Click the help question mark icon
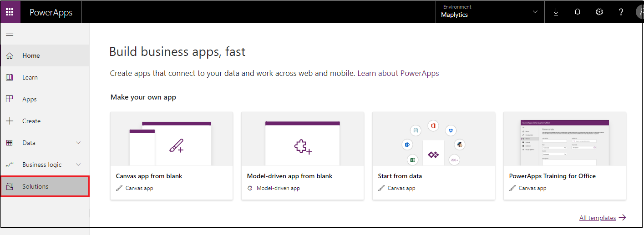This screenshot has width=644, height=235. [621, 12]
